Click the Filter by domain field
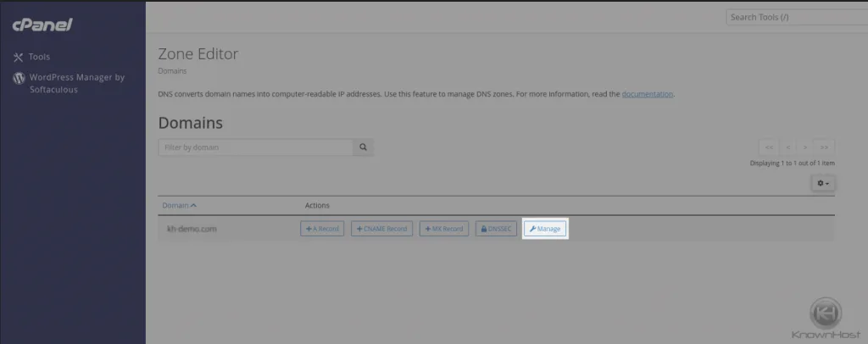 pos(255,147)
